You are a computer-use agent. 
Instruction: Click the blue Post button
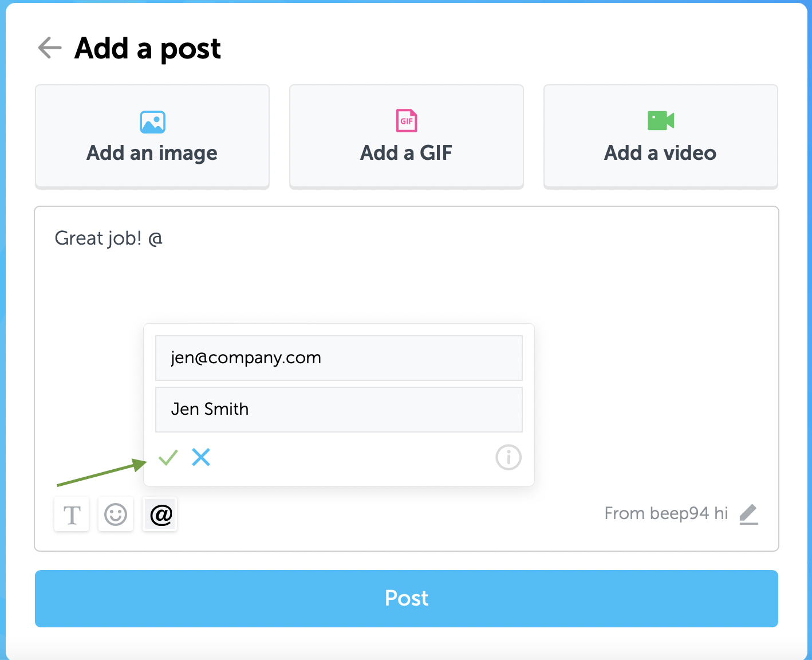pos(407,598)
